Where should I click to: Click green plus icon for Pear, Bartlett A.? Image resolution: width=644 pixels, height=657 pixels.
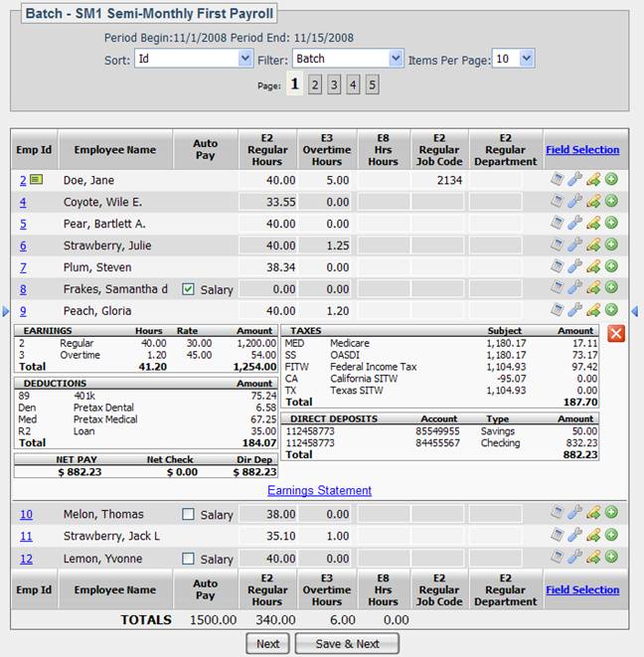click(x=611, y=223)
